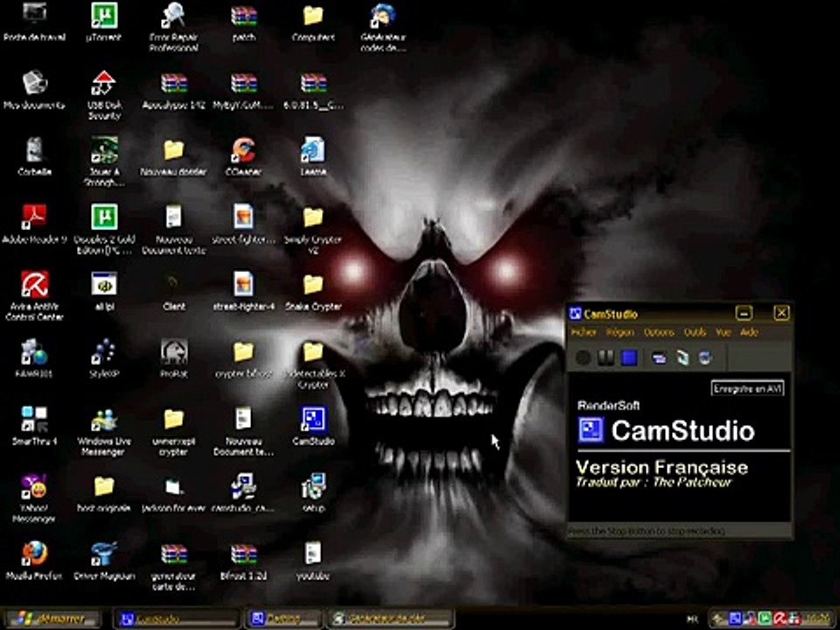Select the 'youtube' text file icon
The width and height of the screenshot is (840, 630).
(313, 561)
